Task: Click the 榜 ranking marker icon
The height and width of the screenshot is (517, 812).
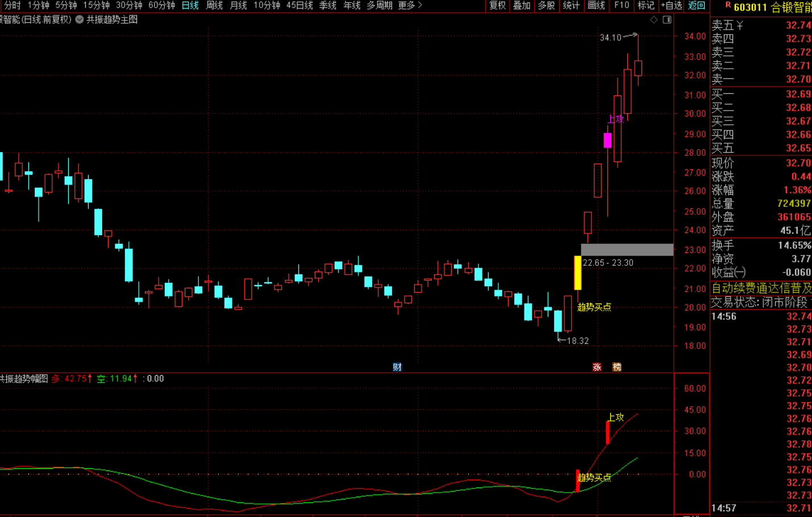Action: pyautogui.click(x=617, y=367)
